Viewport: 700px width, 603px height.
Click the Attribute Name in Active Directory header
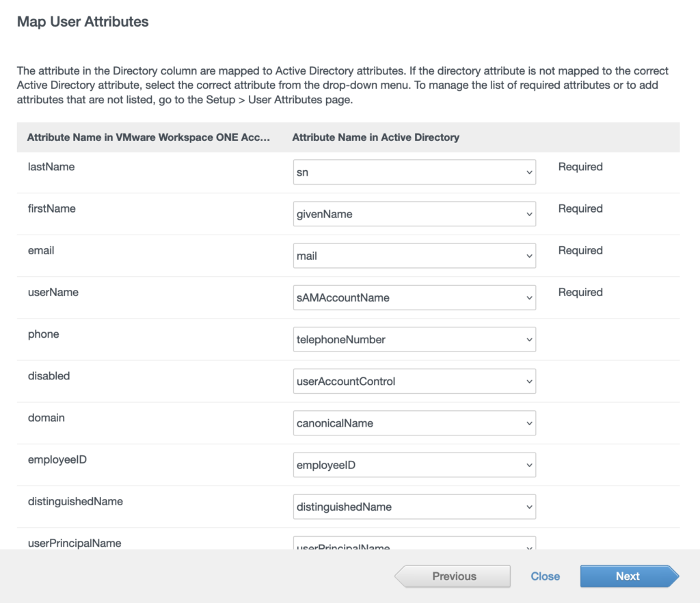coord(375,137)
